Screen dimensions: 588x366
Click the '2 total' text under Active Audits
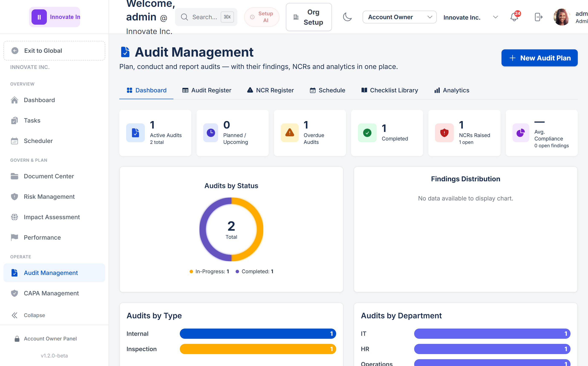coord(157,142)
